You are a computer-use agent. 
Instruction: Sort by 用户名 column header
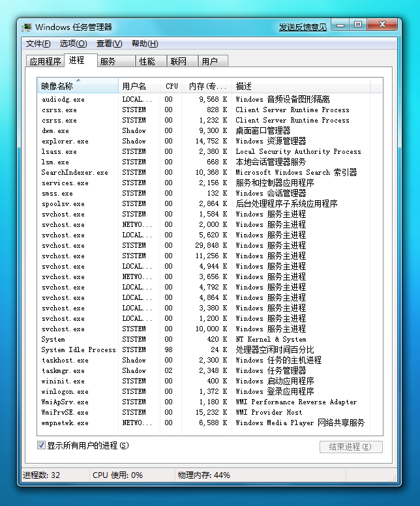pyautogui.click(x=139, y=86)
